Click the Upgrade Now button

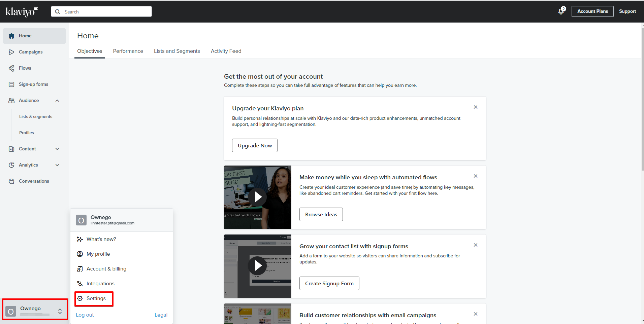pyautogui.click(x=255, y=145)
